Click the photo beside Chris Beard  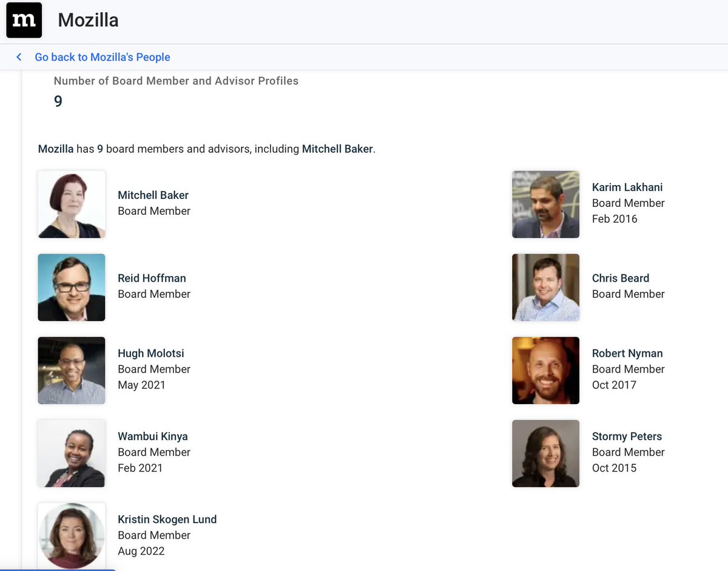tap(545, 287)
